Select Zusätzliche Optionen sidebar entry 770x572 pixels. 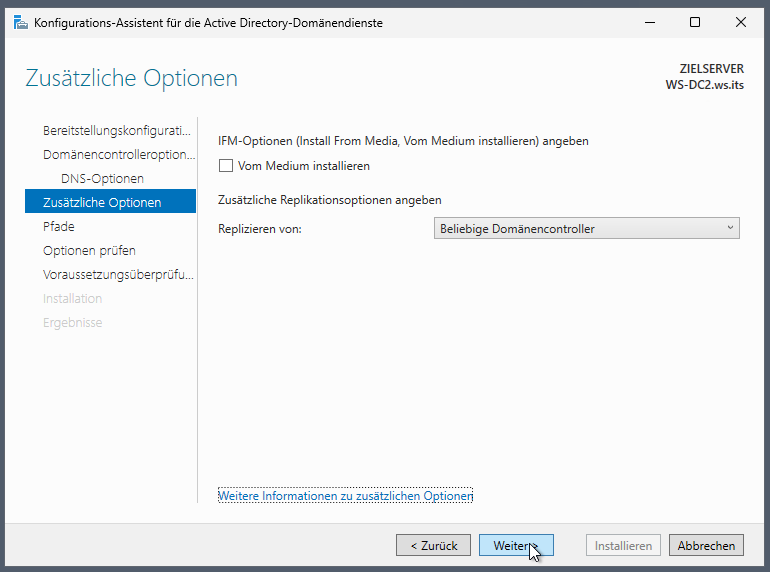pyautogui.click(x=110, y=201)
